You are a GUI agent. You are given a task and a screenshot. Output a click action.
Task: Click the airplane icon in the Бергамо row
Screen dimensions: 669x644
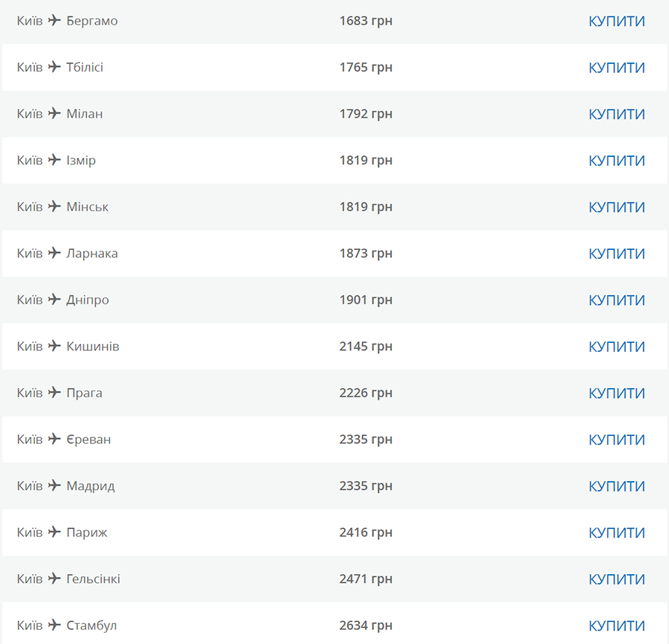54,20
